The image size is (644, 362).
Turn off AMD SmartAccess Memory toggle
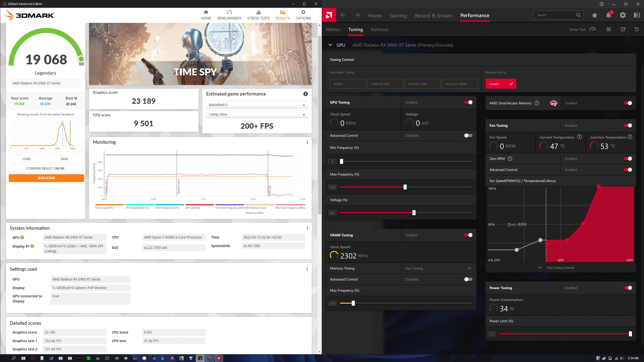point(628,103)
